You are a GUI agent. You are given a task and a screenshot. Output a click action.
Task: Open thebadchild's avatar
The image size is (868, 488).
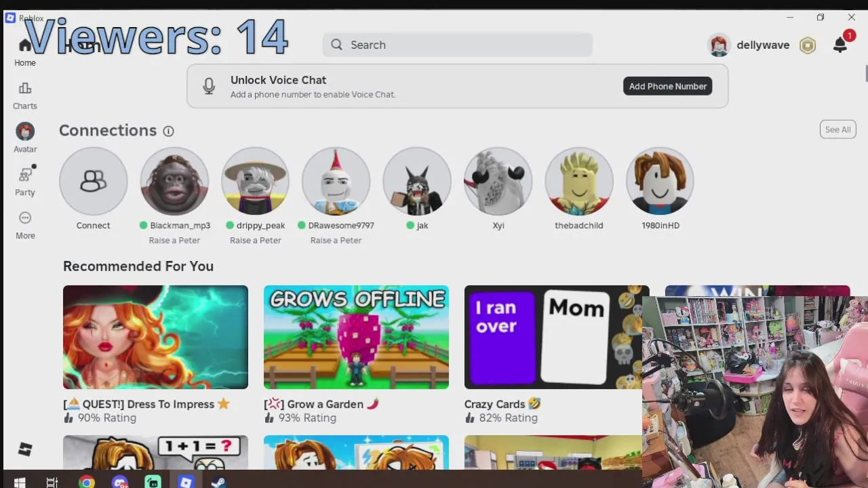[x=579, y=181]
